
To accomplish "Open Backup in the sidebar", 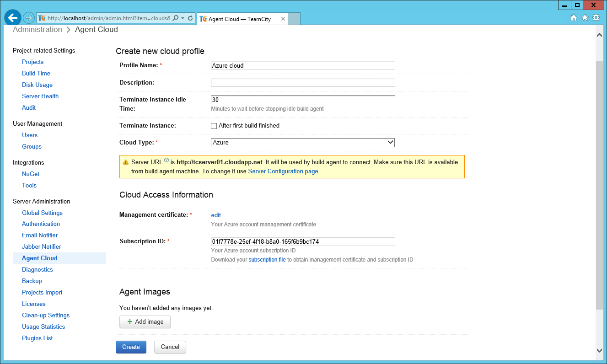I will 32,281.
